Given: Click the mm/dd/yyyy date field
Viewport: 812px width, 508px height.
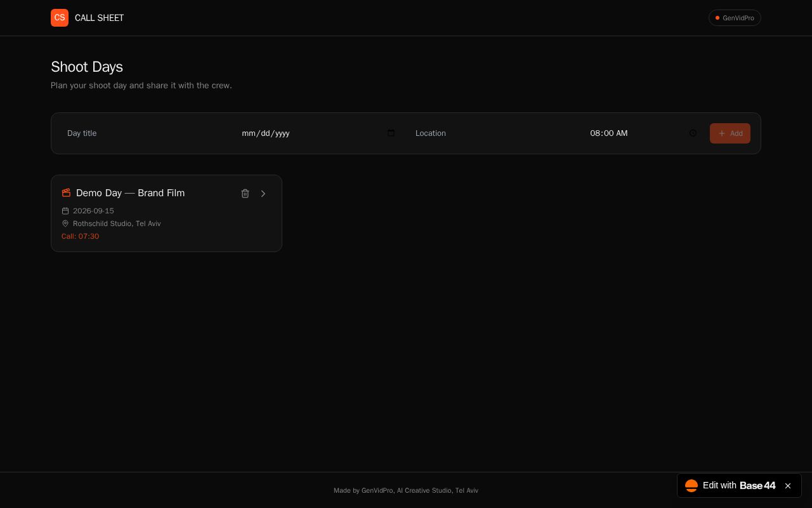Looking at the screenshot, I should 320,133.
